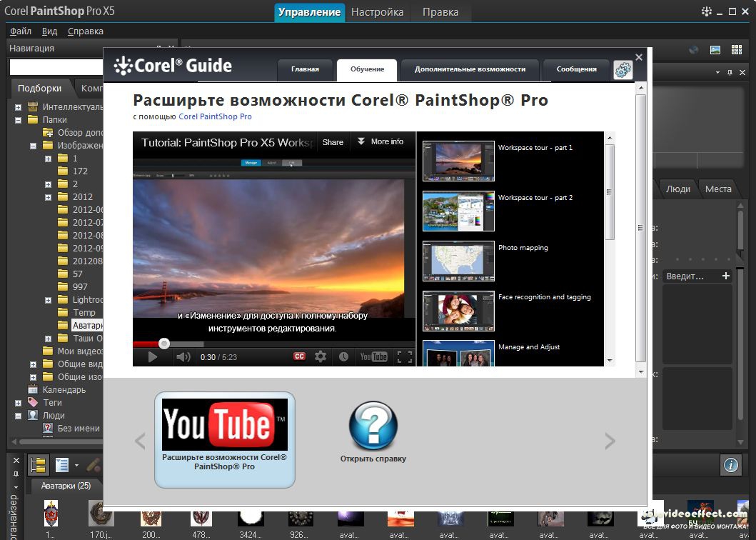Expand folder 1 in tree
This screenshot has width=756, height=540.
tap(49, 159)
